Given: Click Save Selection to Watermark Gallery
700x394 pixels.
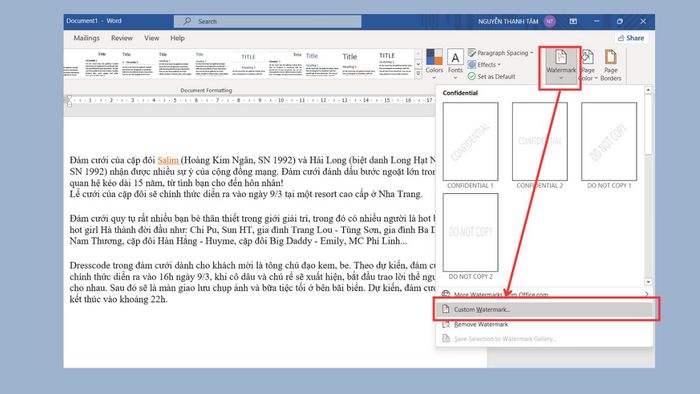Looking at the screenshot, I should (544, 339).
